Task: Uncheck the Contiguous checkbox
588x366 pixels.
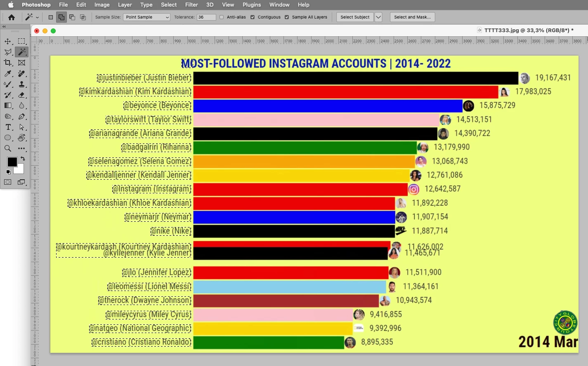Action: coord(253,17)
